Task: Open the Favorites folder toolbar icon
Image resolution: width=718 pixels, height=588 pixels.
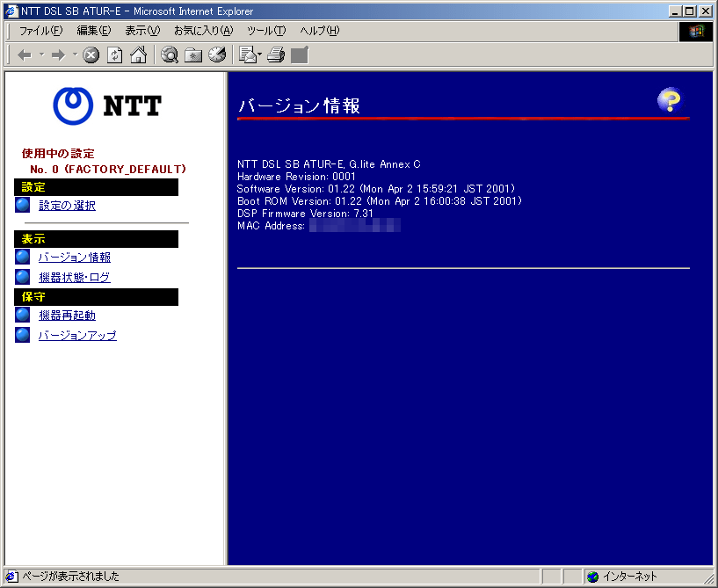Action: point(193,55)
